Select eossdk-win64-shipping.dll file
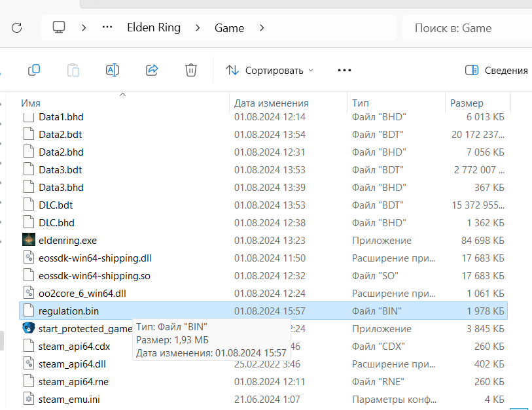The width and height of the screenshot is (532, 410). [x=95, y=258]
